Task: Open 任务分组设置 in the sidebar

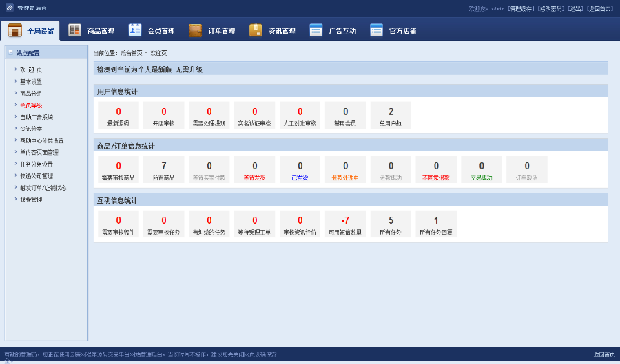Action: pyautogui.click(x=37, y=164)
